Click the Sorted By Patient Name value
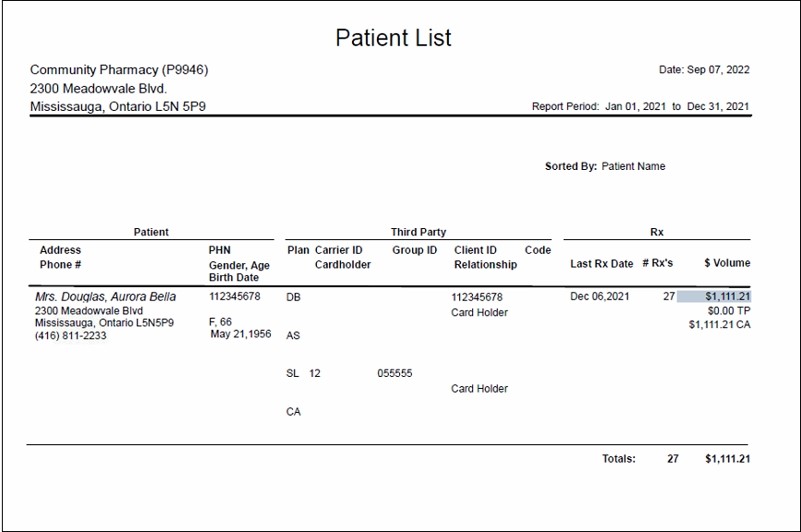The width and height of the screenshot is (801, 532). point(633,167)
